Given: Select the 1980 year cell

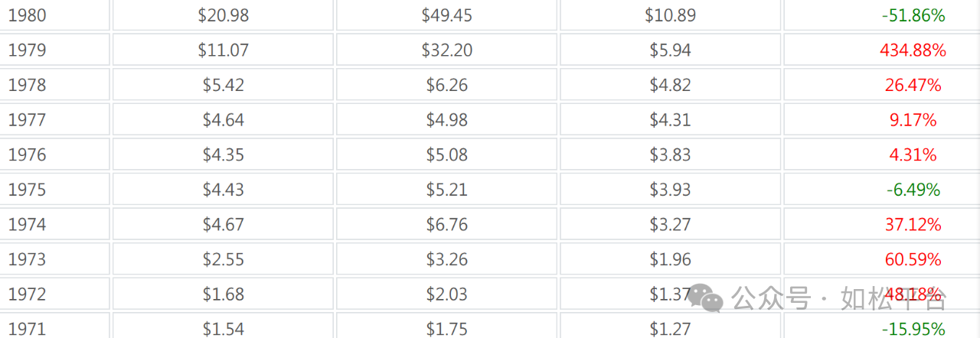Looking at the screenshot, I should 54,15.
